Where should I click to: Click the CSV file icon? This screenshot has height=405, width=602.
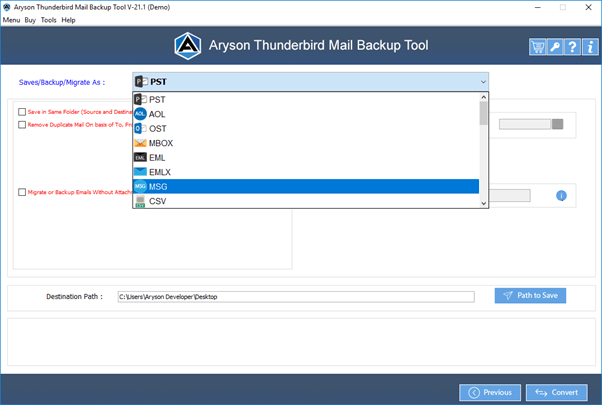point(140,201)
